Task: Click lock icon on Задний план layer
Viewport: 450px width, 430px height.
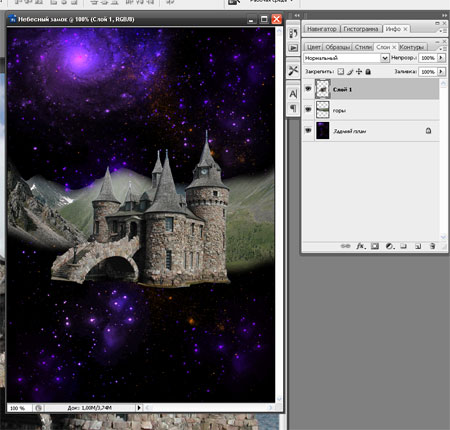Action: click(428, 131)
